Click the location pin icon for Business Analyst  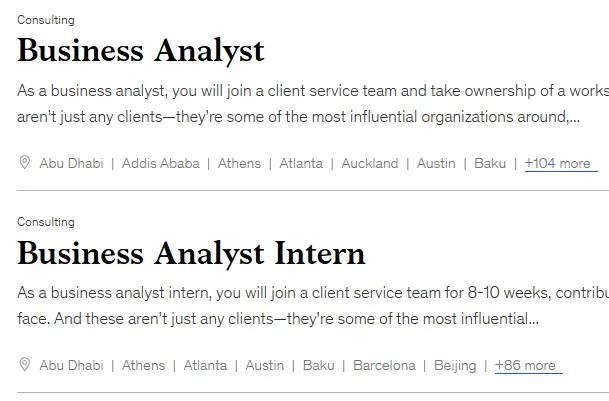tap(25, 163)
